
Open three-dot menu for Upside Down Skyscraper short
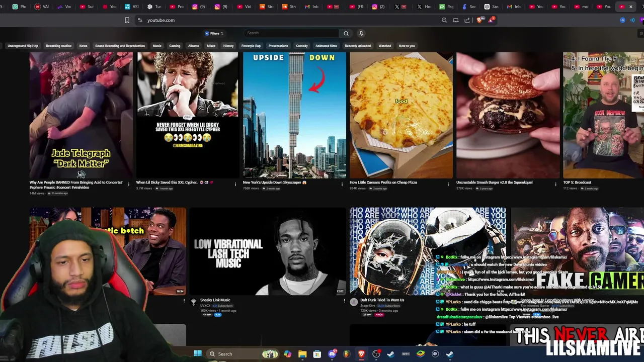(342, 185)
